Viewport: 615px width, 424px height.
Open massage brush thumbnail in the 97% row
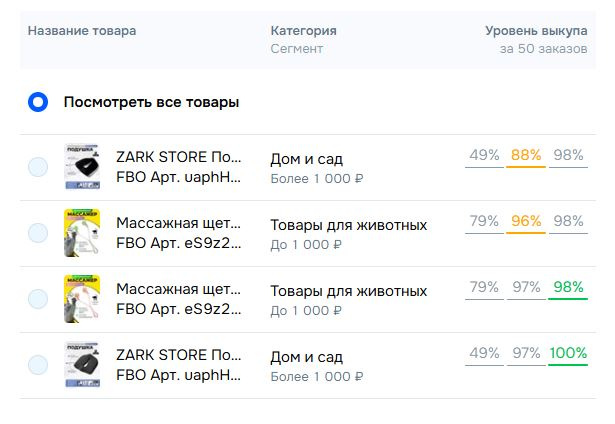82,298
